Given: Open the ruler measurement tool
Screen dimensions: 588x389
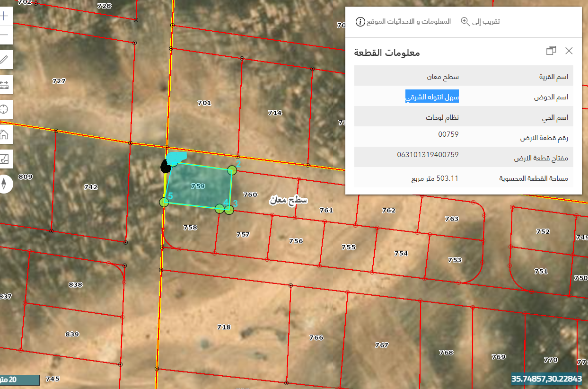Looking at the screenshot, I should tap(4, 85).
